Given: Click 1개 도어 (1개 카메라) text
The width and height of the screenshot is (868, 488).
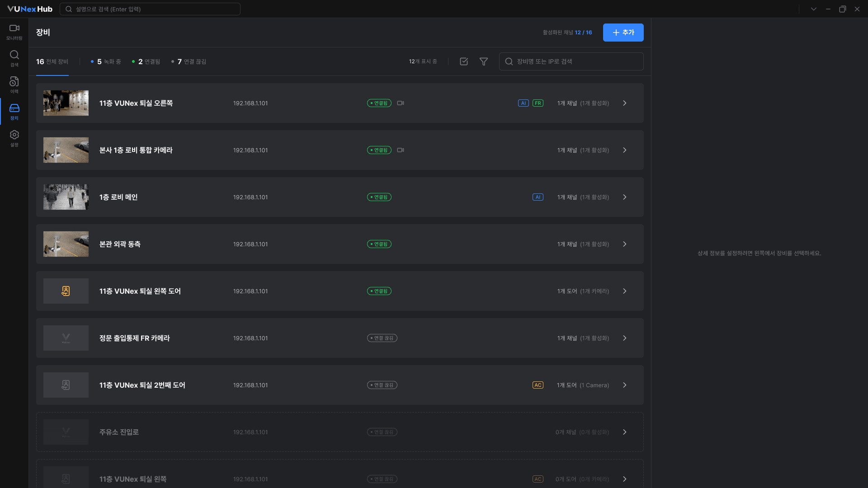Looking at the screenshot, I should coord(583,291).
